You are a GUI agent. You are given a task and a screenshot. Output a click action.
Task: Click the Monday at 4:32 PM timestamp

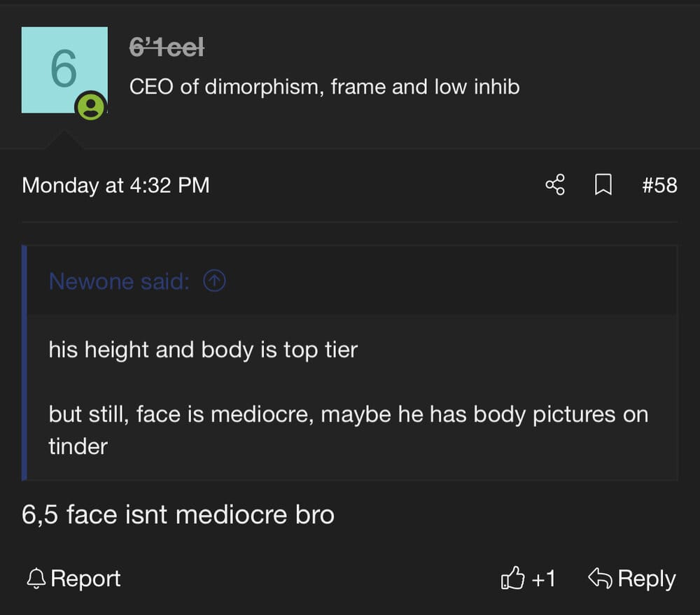click(115, 185)
